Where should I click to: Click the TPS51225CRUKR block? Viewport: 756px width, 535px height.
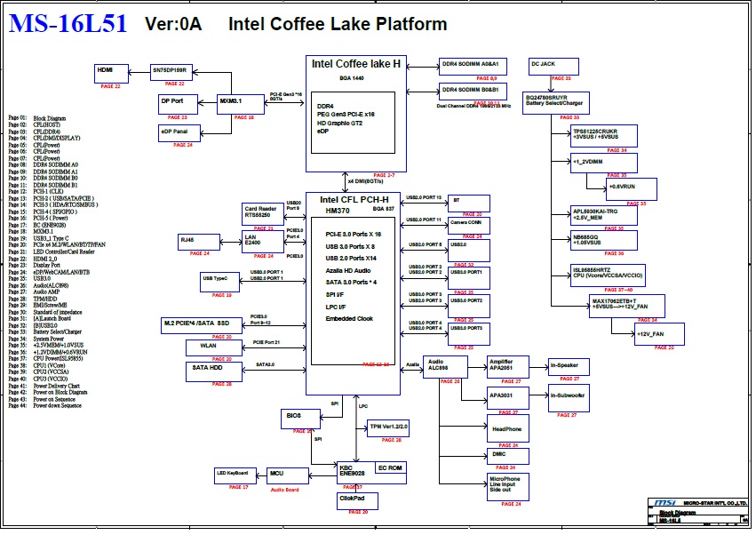coord(603,136)
